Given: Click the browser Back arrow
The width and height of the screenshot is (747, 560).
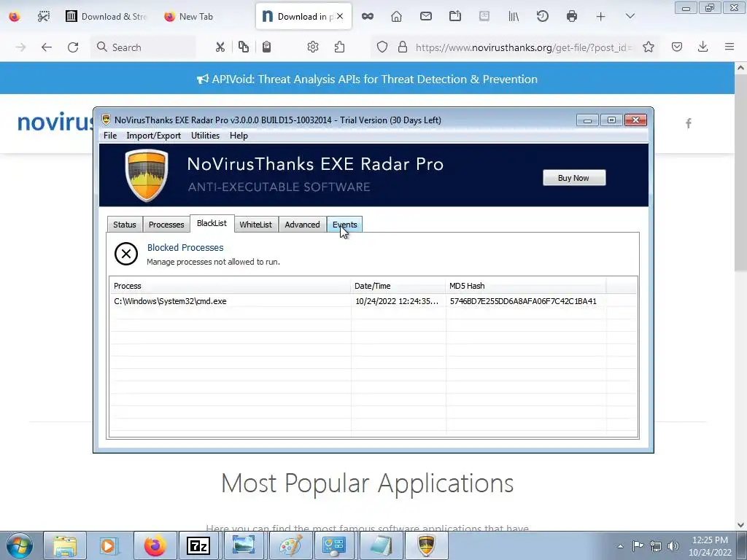Looking at the screenshot, I should click(x=46, y=47).
